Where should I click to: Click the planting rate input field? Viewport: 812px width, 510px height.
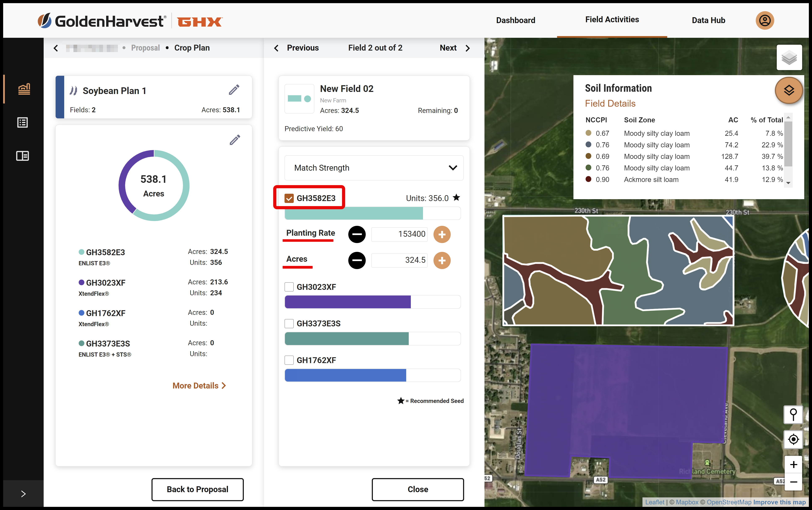point(399,234)
